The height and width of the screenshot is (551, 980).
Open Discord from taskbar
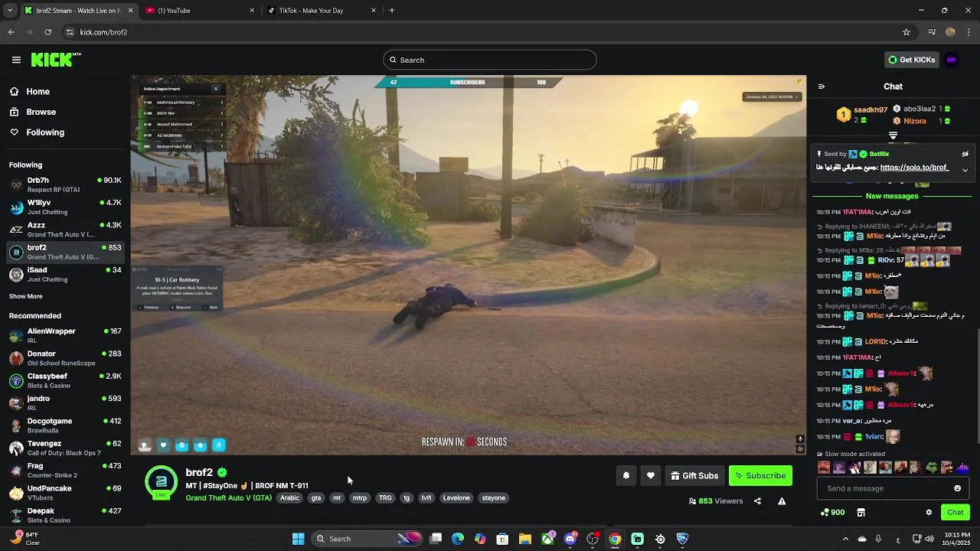click(x=570, y=539)
